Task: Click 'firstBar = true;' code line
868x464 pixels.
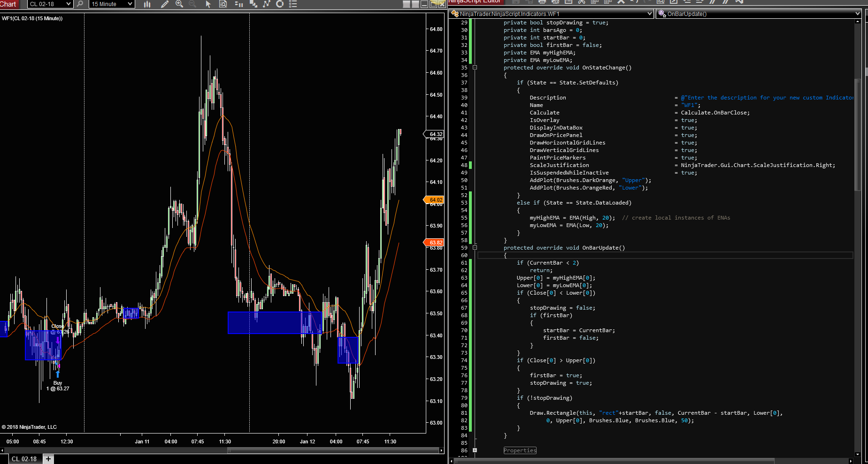Action: pos(556,375)
